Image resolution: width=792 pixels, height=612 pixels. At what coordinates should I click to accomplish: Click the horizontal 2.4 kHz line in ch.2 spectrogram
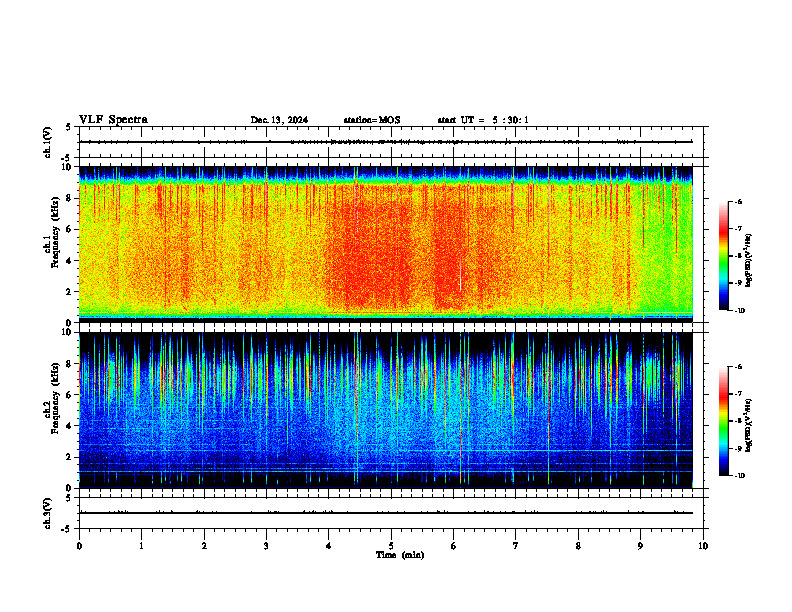click(386, 450)
